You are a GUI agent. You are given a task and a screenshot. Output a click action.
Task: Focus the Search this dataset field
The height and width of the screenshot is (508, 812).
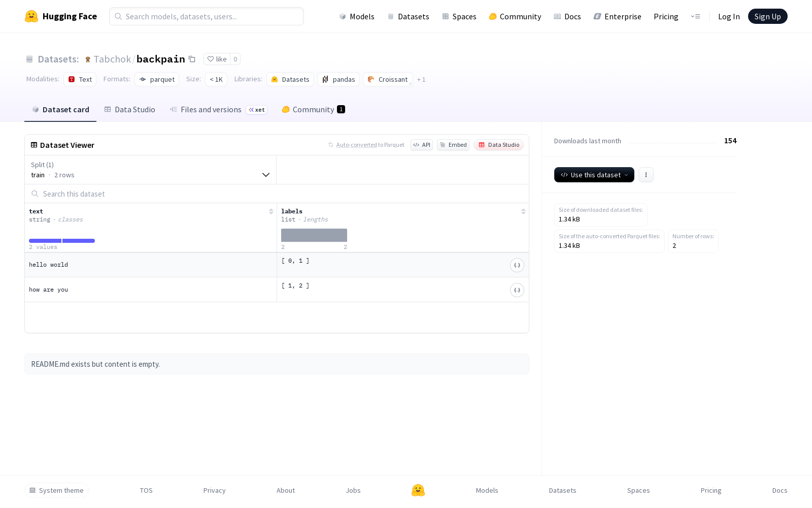(277, 194)
